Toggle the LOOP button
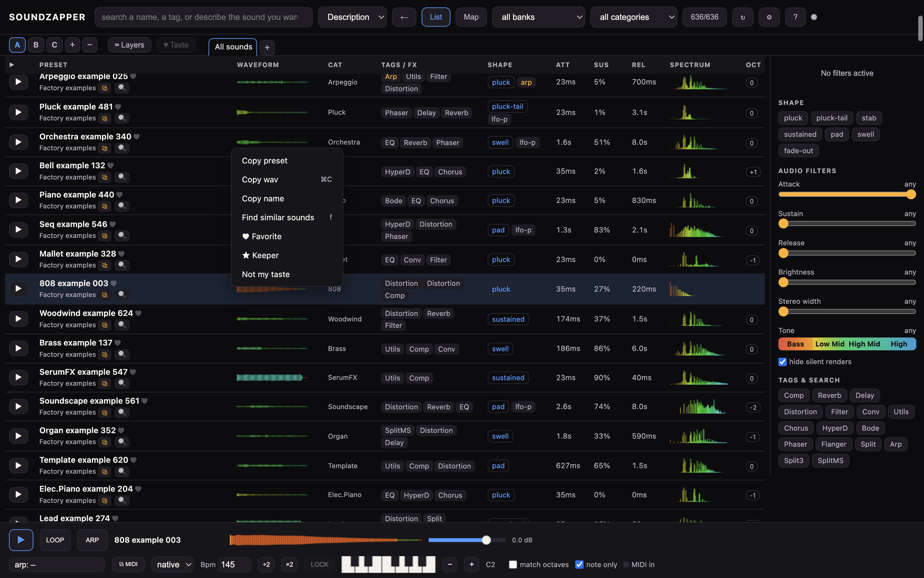This screenshot has width=924, height=578. [x=55, y=540]
